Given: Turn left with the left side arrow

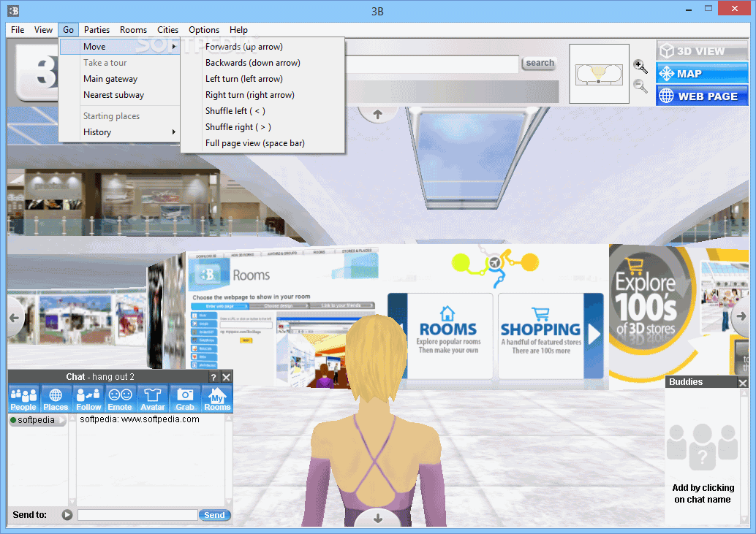Looking at the screenshot, I should click(x=15, y=318).
